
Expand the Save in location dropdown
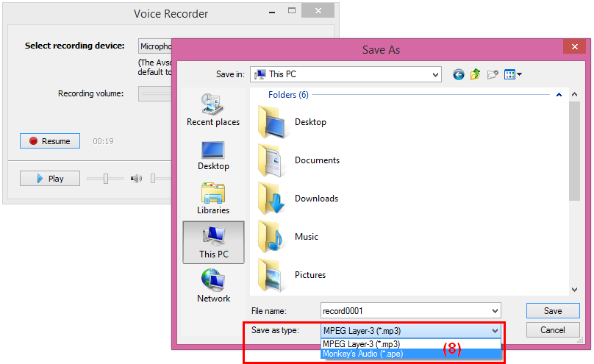pyautogui.click(x=435, y=74)
